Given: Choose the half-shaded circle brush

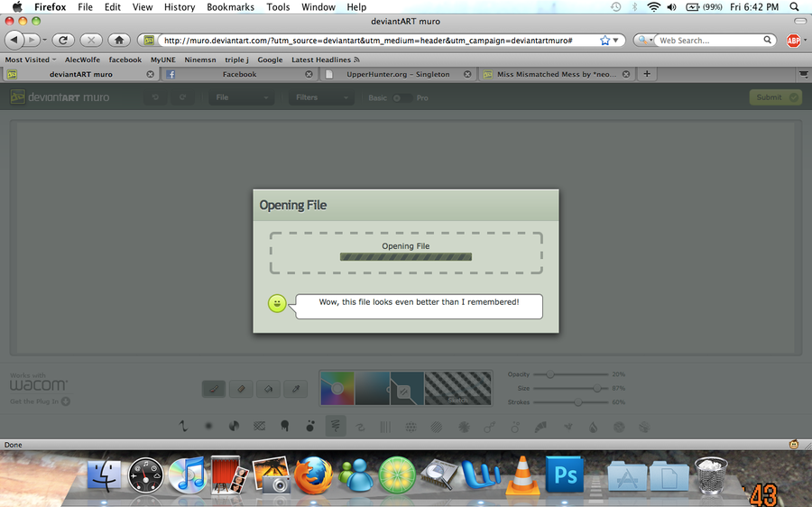Looking at the screenshot, I should click(x=234, y=427).
